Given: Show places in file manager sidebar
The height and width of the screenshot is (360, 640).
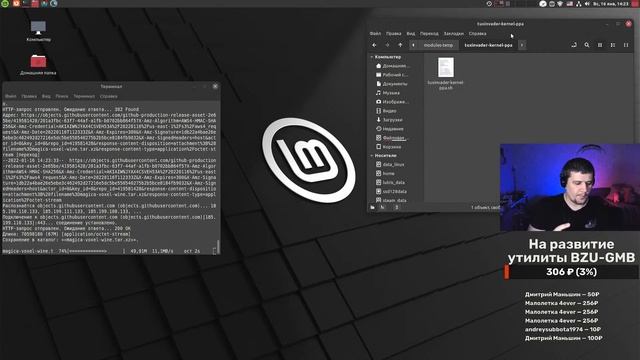Looking at the screenshot, I should coord(373,207).
